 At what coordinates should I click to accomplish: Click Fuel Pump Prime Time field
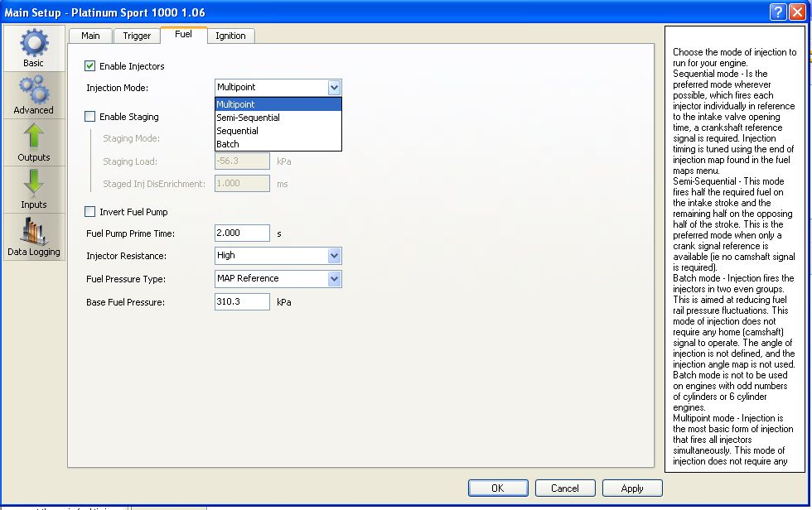pos(242,233)
